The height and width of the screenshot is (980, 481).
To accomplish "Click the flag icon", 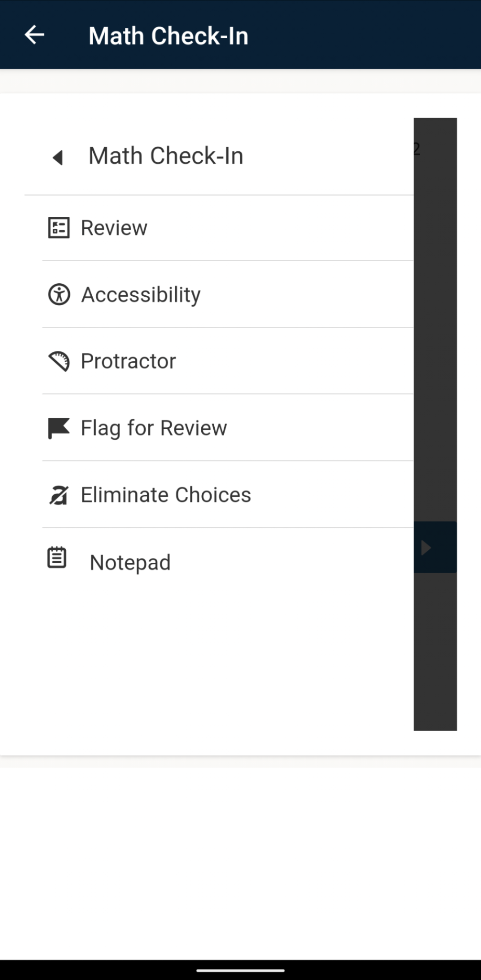I will [x=59, y=428].
